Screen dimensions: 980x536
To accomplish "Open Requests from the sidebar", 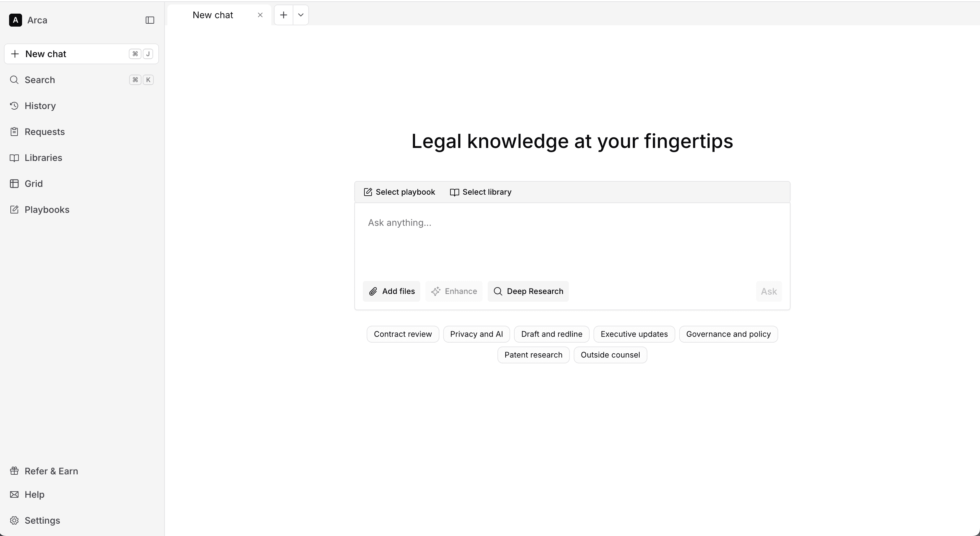I will tap(44, 132).
